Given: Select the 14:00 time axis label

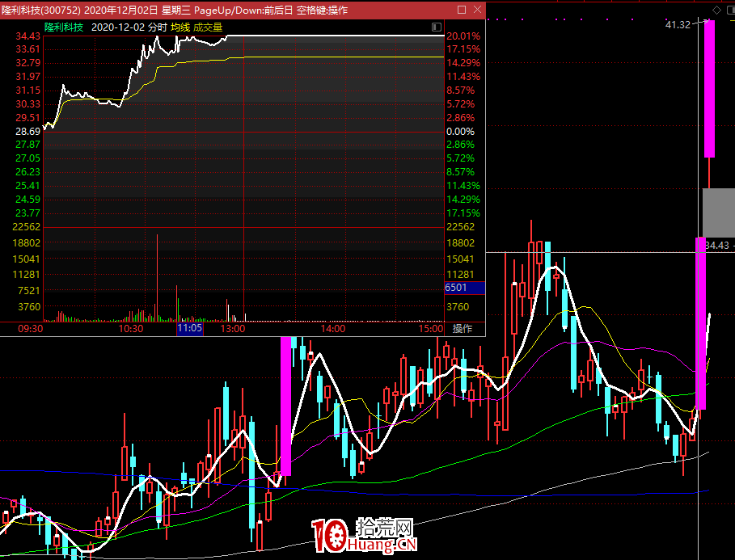Looking at the screenshot, I should tap(333, 329).
